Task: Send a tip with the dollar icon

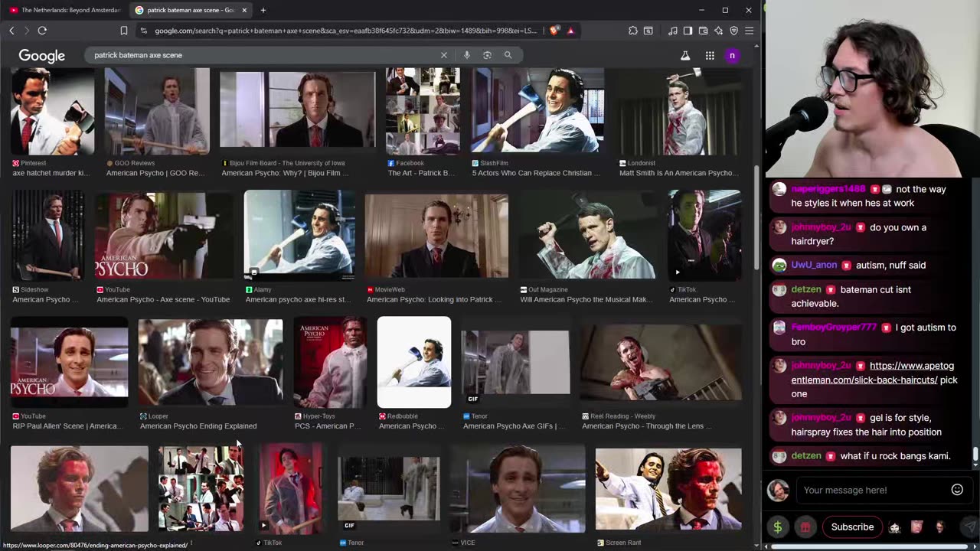Action: (778, 527)
